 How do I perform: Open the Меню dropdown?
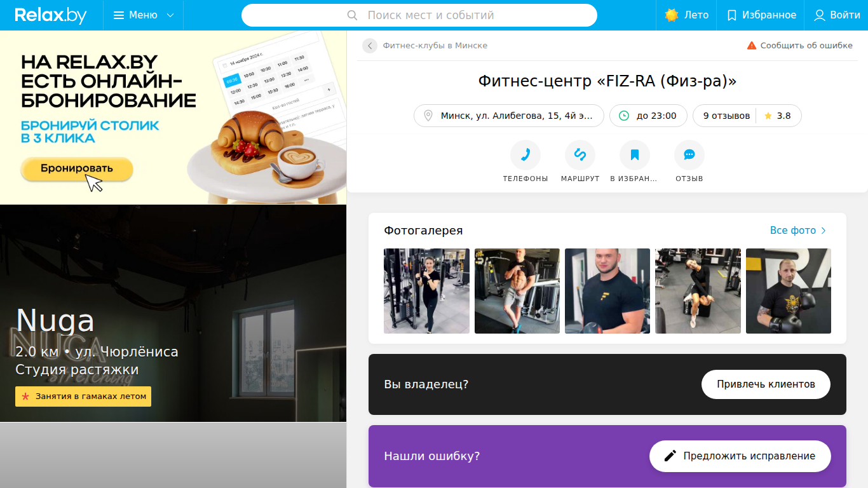pos(144,15)
